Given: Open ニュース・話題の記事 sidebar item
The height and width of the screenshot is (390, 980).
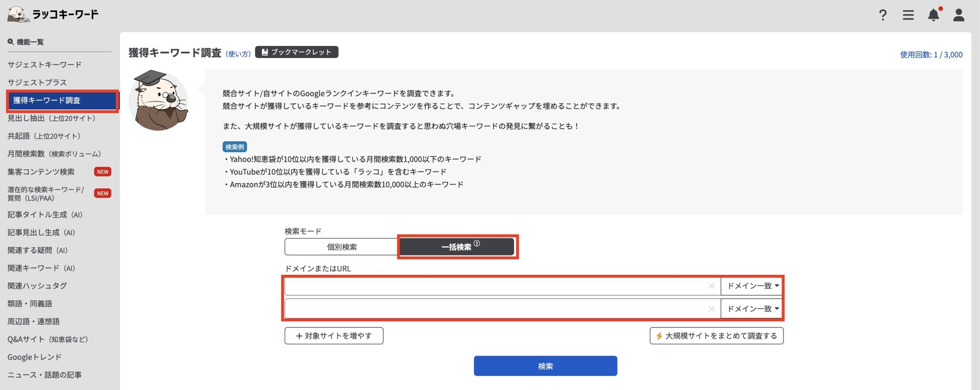Looking at the screenshot, I should pyautogui.click(x=44, y=375).
